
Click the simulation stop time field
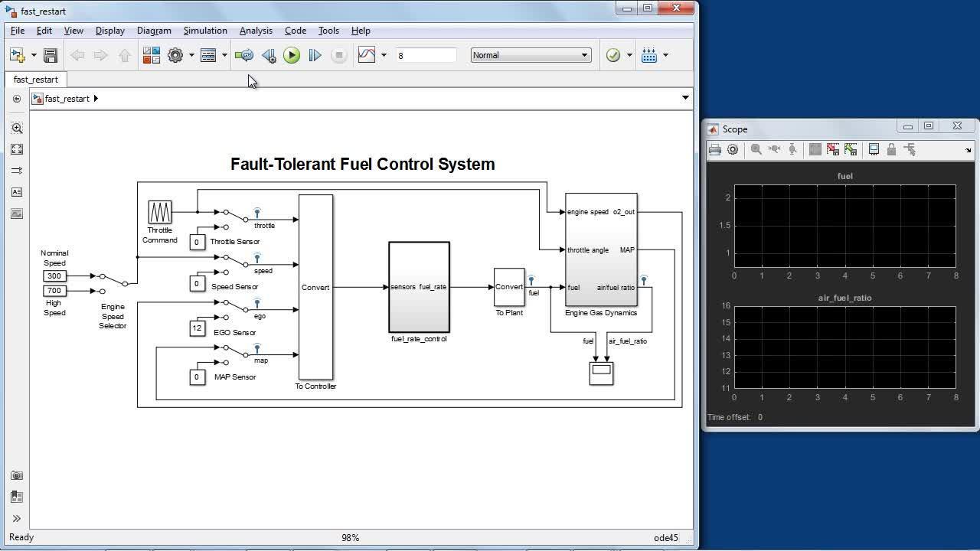coord(426,55)
